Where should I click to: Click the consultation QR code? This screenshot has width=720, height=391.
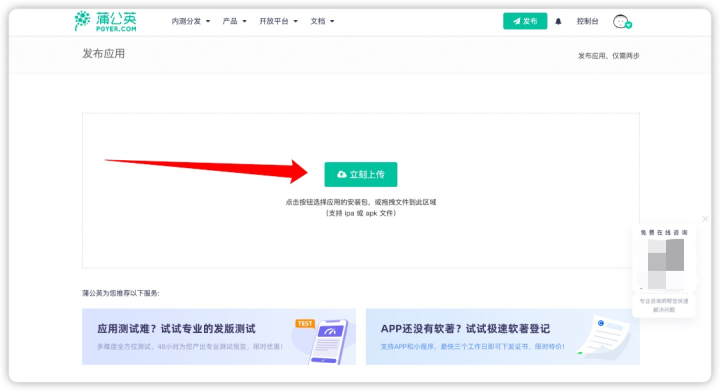pyautogui.click(x=666, y=263)
